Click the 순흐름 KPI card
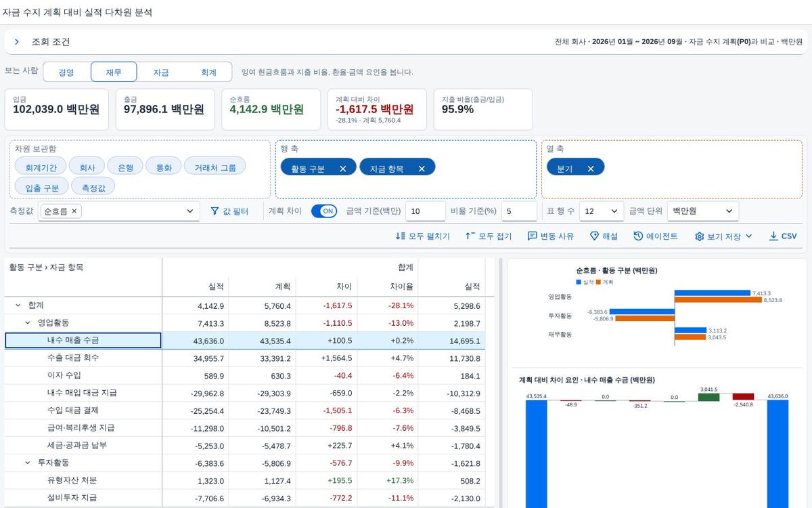This screenshot has width=812, height=508. point(271,109)
